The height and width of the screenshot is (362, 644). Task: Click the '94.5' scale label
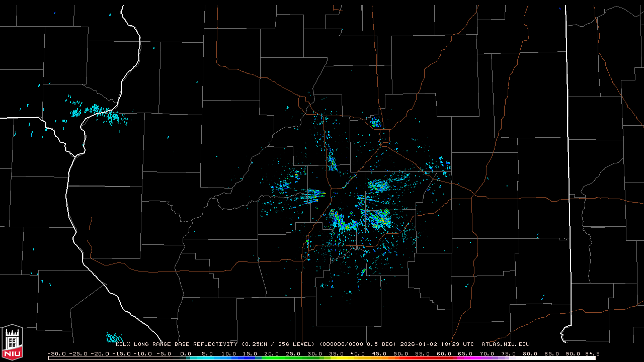pyautogui.click(x=592, y=354)
